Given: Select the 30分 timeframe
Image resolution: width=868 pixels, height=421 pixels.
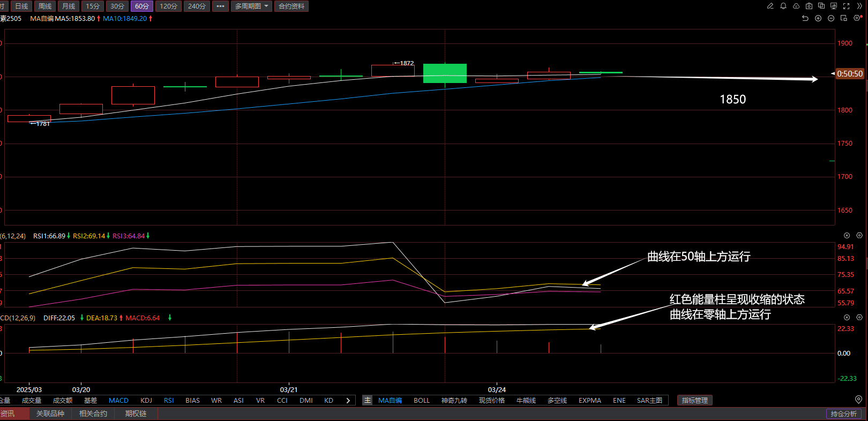Looking at the screenshot, I should point(117,6).
